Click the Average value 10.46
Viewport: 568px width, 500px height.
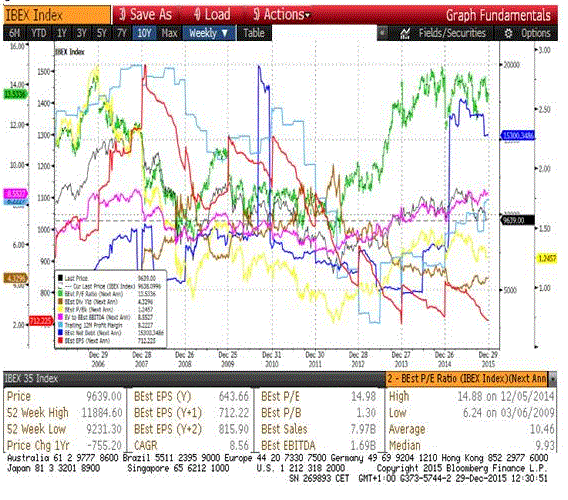click(x=542, y=429)
